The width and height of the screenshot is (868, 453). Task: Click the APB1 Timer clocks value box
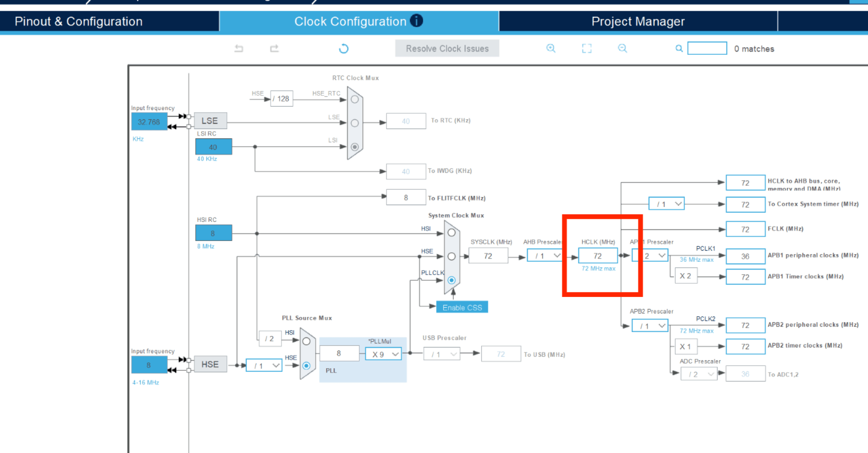pyautogui.click(x=745, y=277)
